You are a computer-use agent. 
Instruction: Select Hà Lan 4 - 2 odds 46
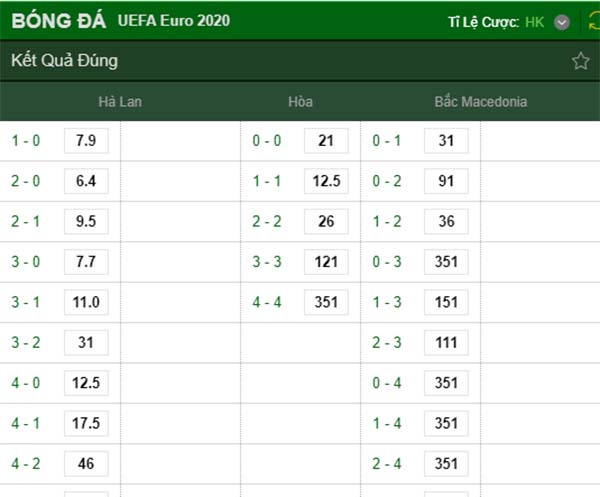click(x=86, y=464)
